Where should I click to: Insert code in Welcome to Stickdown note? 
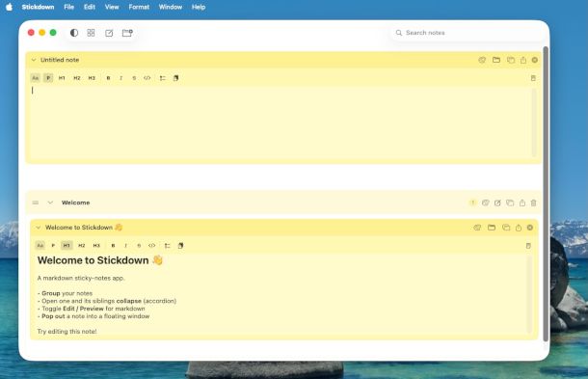pyautogui.click(x=152, y=245)
